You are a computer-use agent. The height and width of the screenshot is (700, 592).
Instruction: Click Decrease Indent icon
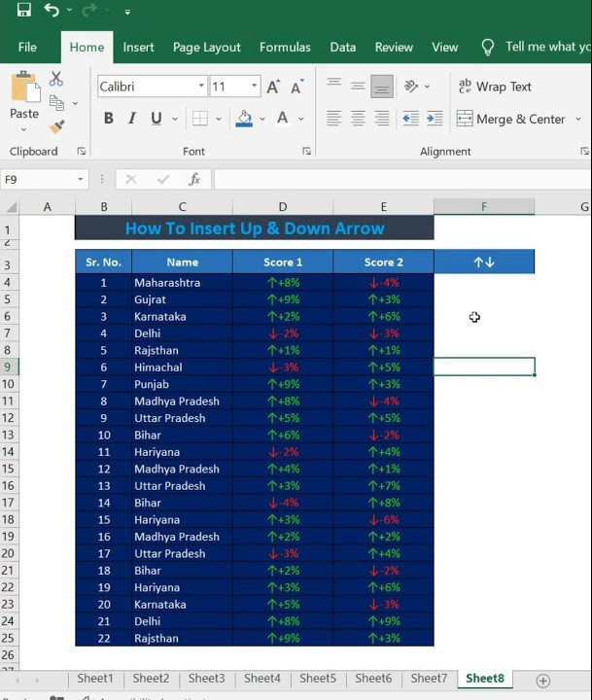(410, 119)
